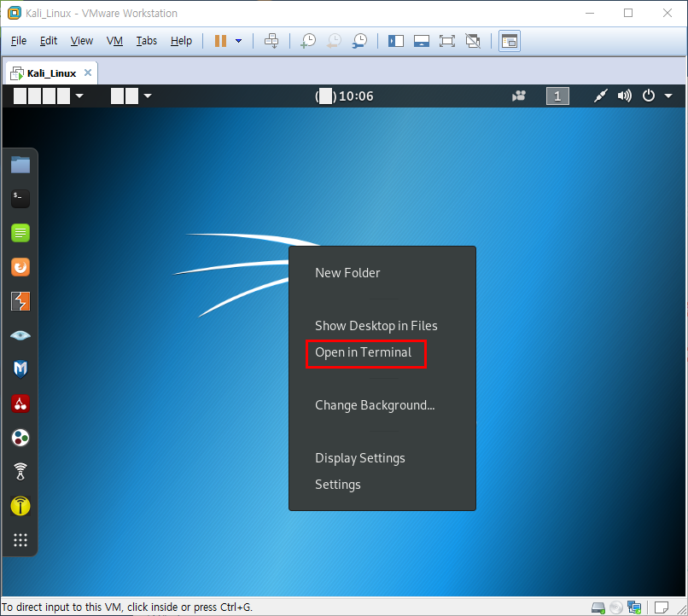Open the Files folder icon in the dock
This screenshot has height=616, width=688.
[x=20, y=165]
